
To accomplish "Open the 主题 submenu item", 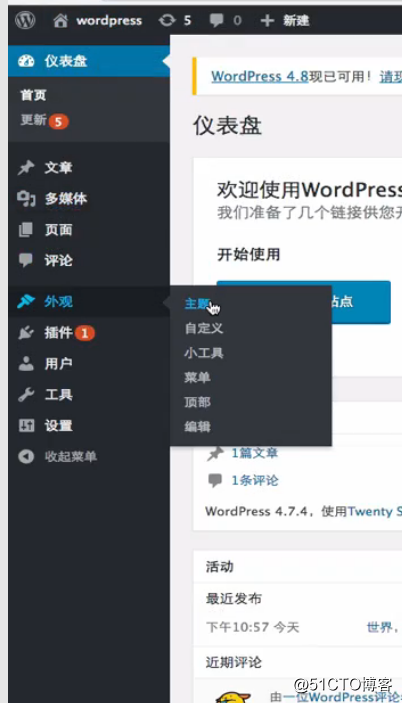I will tap(197, 304).
